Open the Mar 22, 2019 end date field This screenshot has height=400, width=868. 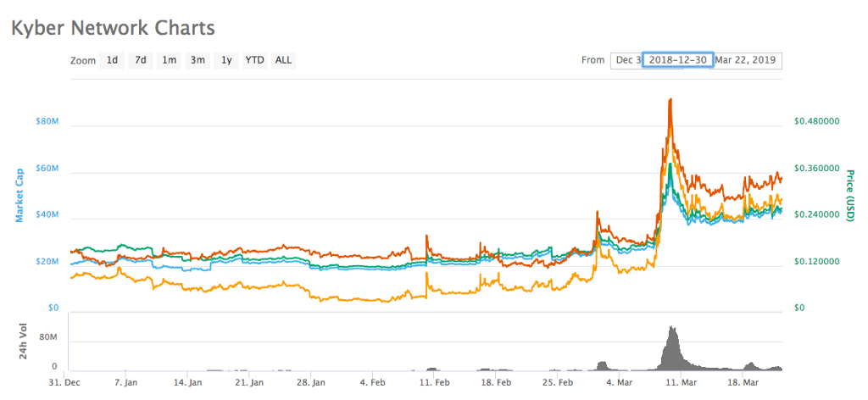tap(746, 60)
